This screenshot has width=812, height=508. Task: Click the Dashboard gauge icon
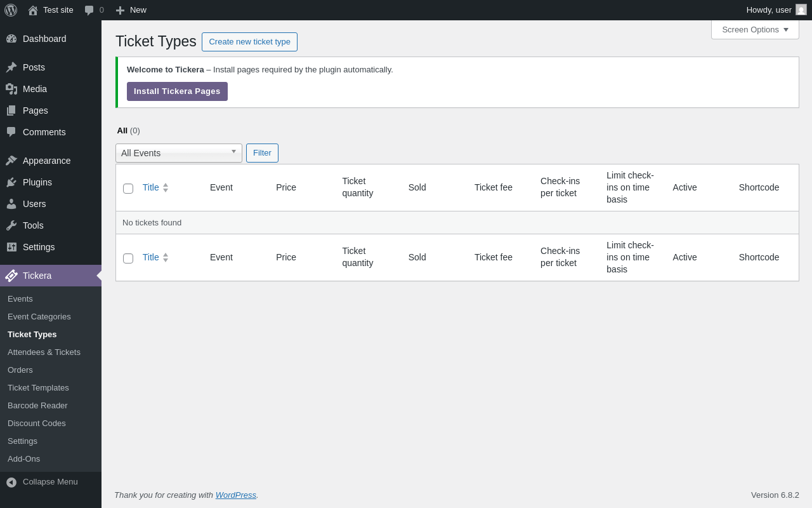11,39
